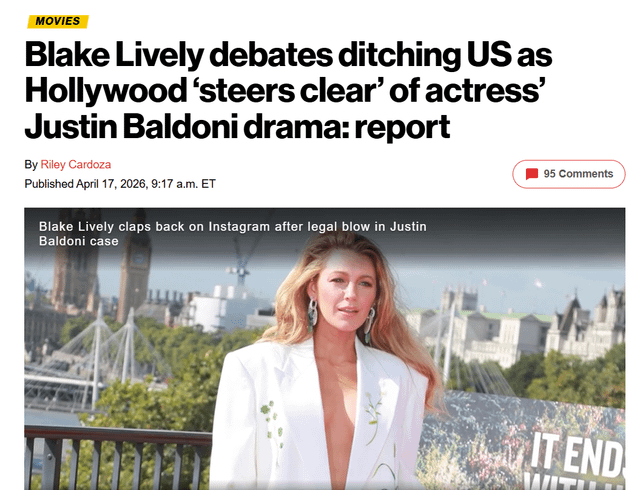Screen dimensions: 640x490
Task: Open the MOVIES category tag
Action: coord(58,21)
